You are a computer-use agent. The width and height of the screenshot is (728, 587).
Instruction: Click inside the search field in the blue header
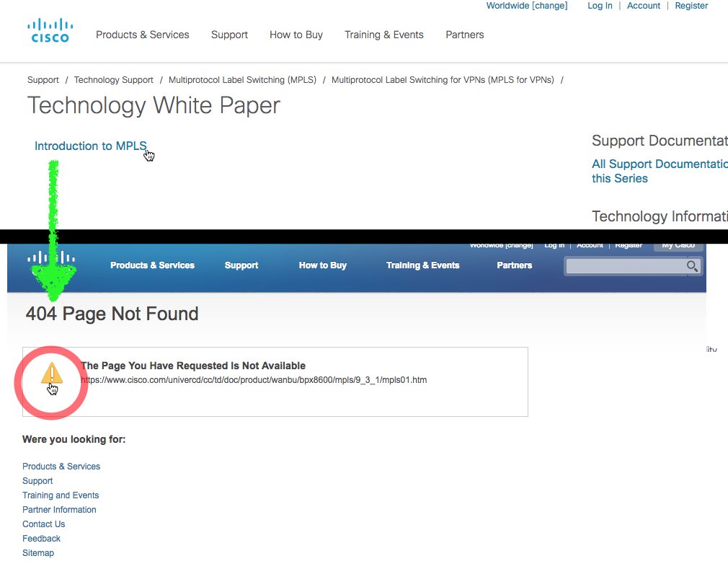point(626,266)
